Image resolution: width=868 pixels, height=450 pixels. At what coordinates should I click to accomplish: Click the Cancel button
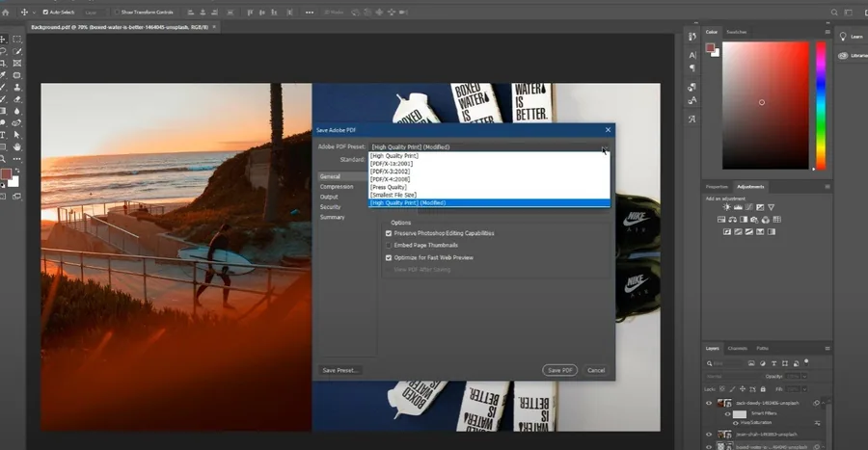(596, 370)
